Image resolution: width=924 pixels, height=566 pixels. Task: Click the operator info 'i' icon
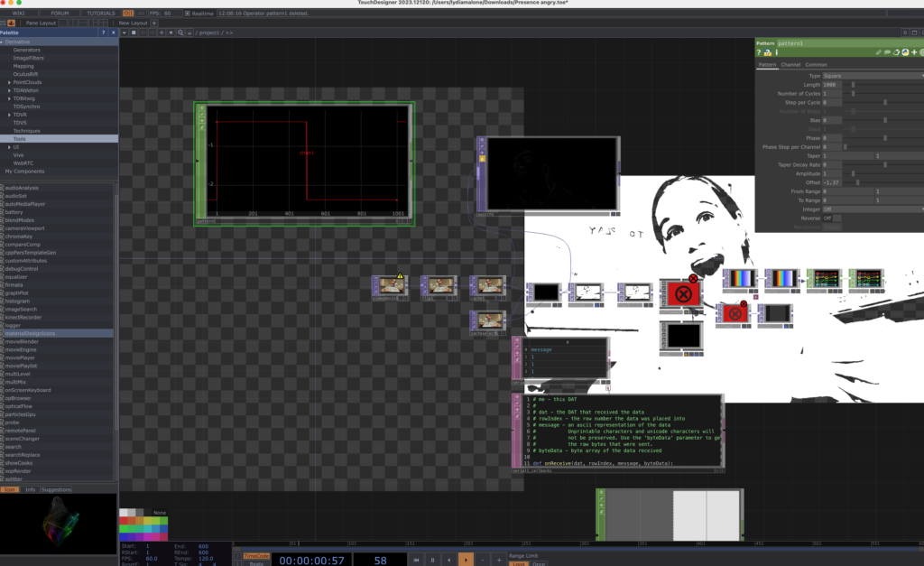[x=777, y=52]
